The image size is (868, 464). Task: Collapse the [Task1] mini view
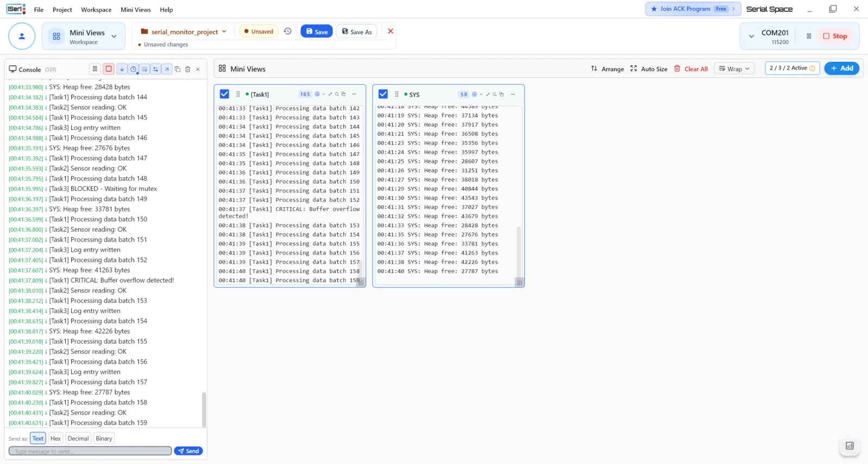coord(324,94)
